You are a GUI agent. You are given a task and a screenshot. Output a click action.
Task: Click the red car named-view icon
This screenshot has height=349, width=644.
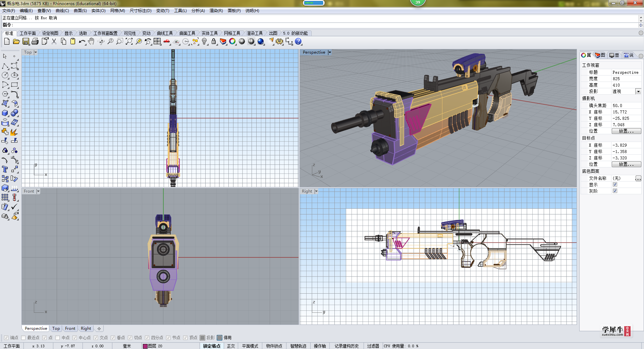(167, 41)
